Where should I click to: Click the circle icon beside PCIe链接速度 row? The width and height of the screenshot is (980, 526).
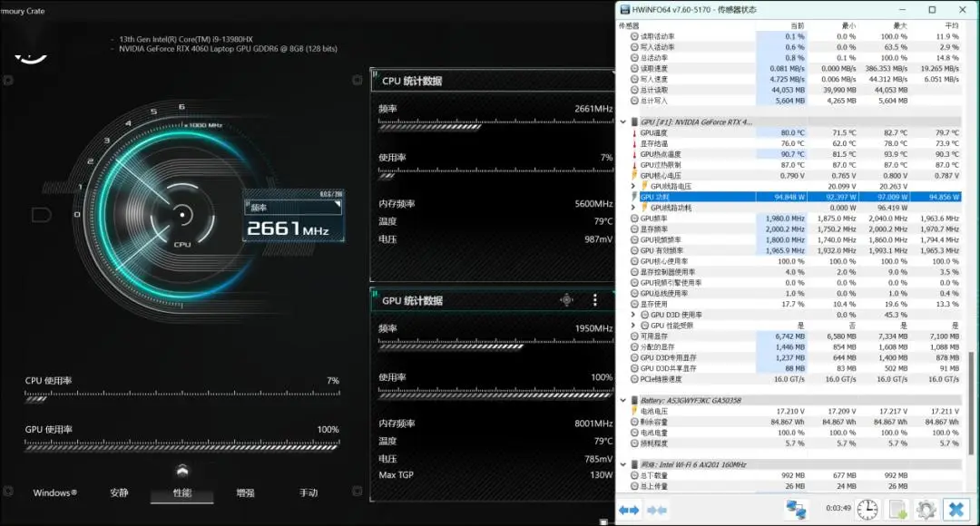click(634, 379)
